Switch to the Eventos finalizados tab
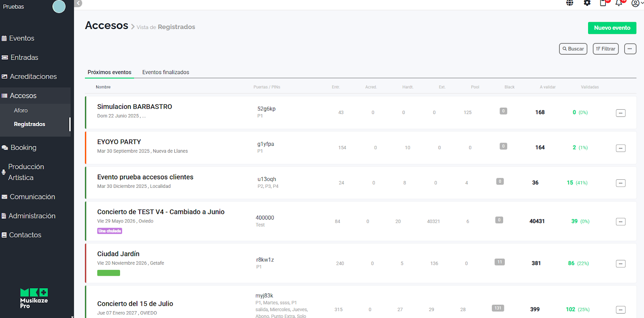This screenshot has width=644, height=318. click(x=165, y=73)
